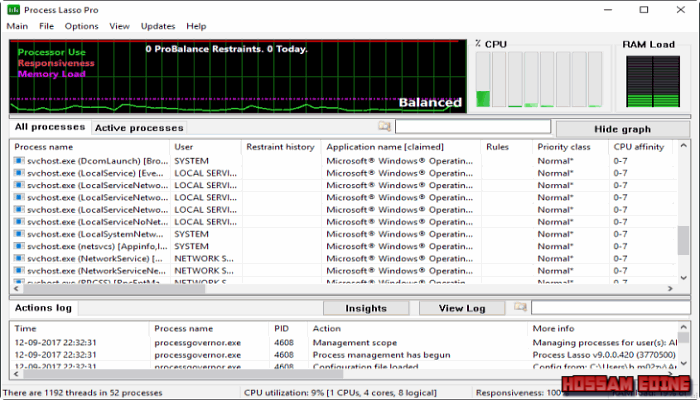Click the actions log filter folder icon
Screen dimensions: 700x400
[520, 307]
